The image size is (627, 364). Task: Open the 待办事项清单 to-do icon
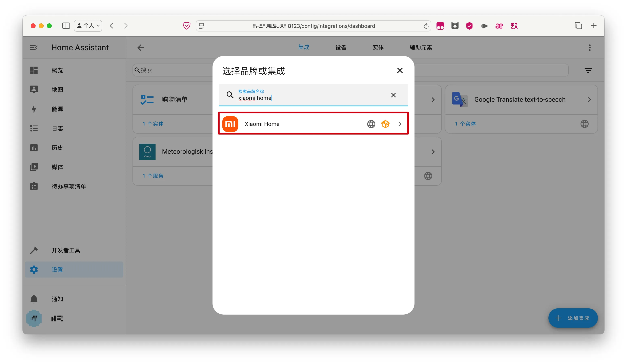coord(34,186)
